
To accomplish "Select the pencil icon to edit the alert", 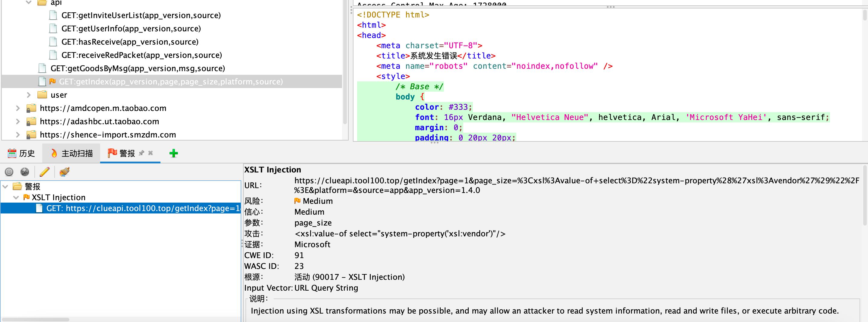I will tap(45, 172).
